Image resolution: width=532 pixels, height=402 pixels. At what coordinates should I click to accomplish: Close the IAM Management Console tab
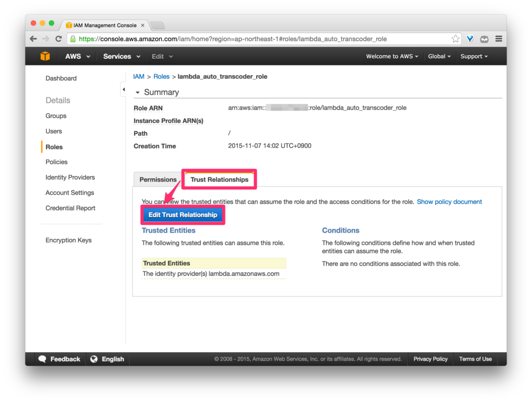pos(143,25)
